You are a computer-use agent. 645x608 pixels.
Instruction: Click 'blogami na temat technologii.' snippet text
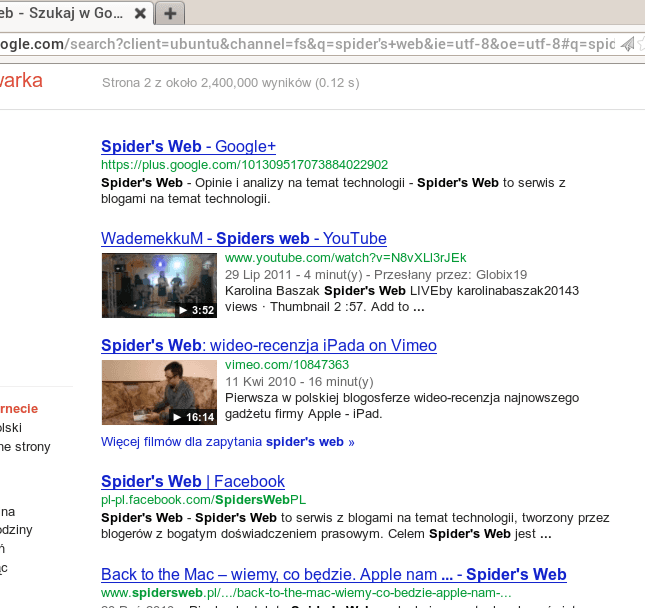(x=186, y=199)
